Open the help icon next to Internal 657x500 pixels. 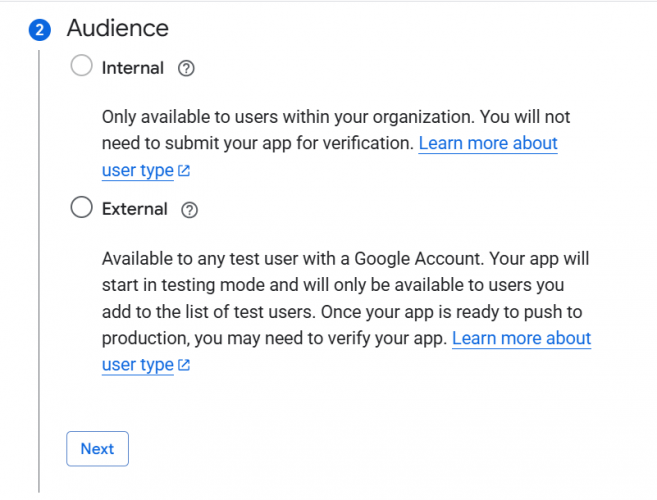point(185,69)
